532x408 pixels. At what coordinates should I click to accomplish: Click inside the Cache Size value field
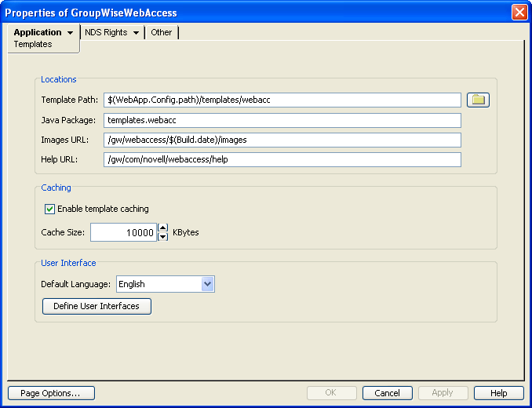point(123,232)
